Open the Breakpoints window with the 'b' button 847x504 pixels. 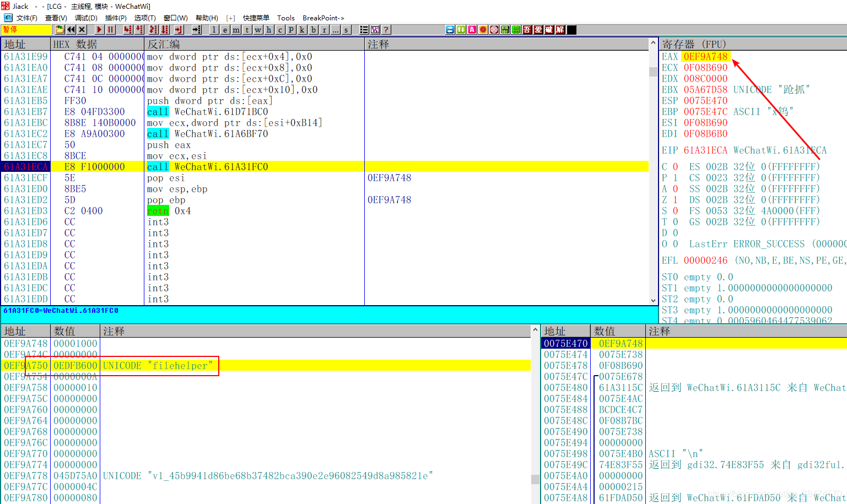(313, 30)
